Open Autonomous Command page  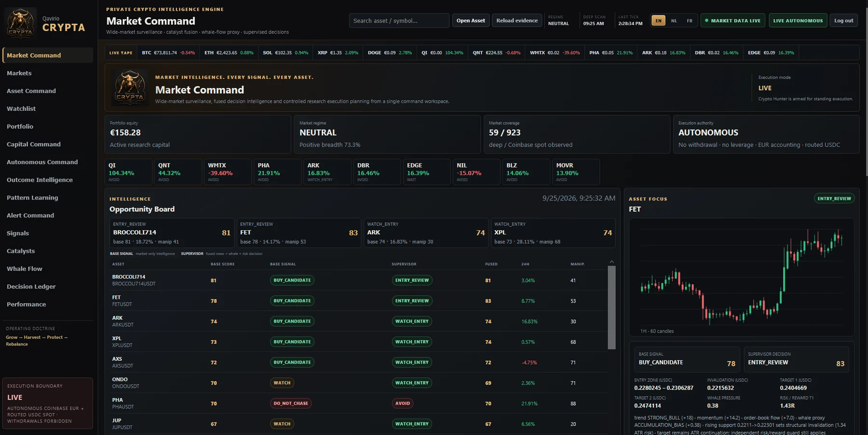pos(47,162)
